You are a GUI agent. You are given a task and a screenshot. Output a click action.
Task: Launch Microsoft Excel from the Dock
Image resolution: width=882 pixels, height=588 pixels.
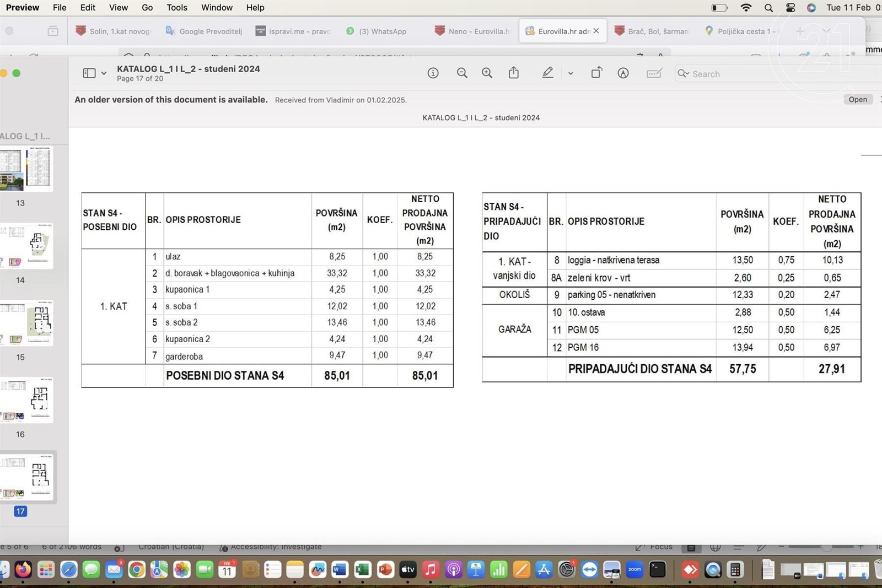[x=362, y=570]
